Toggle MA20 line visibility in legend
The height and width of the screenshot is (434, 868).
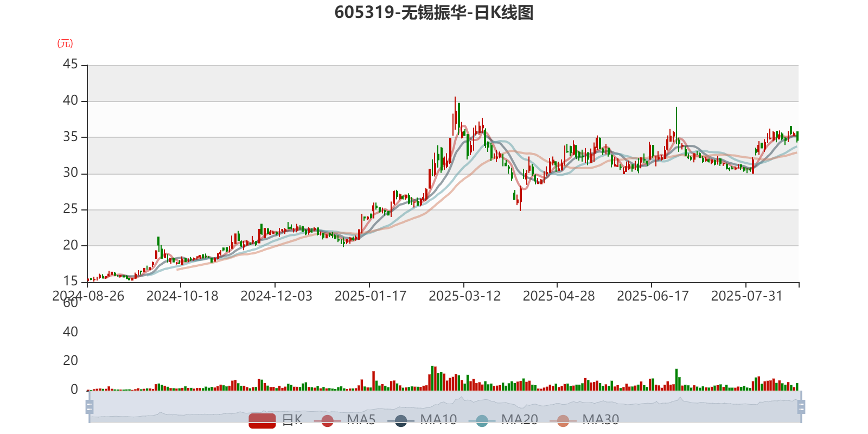click(x=503, y=420)
